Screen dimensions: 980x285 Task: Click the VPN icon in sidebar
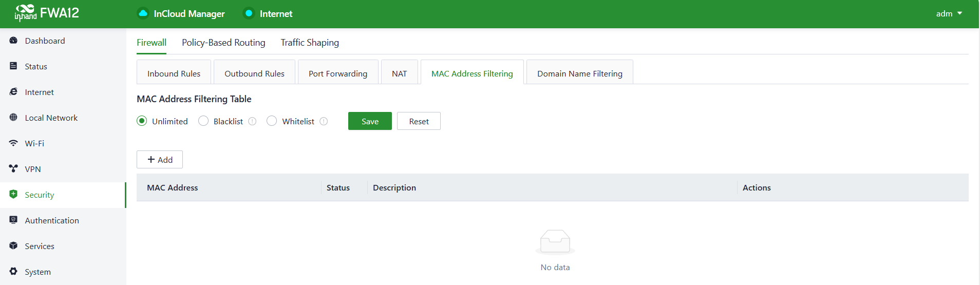(x=13, y=169)
